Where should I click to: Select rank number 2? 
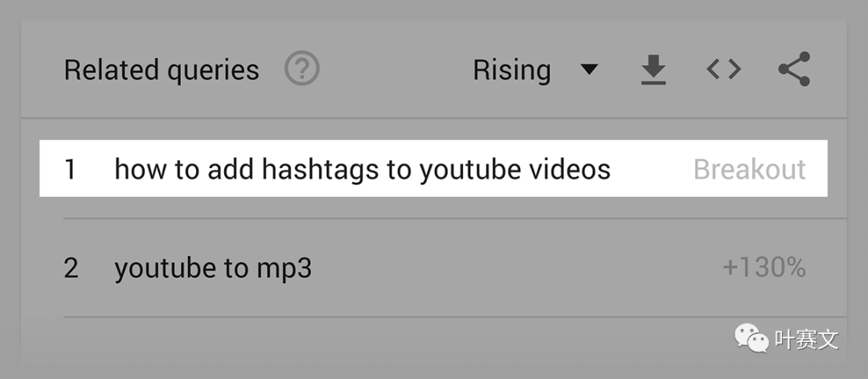[x=71, y=268]
